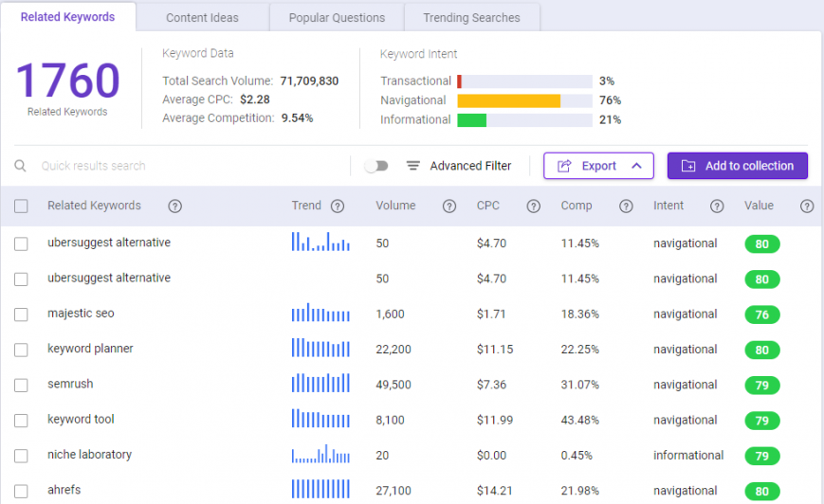Click the Advanced Filter lines icon
The height and width of the screenshot is (504, 824).
[x=413, y=166]
